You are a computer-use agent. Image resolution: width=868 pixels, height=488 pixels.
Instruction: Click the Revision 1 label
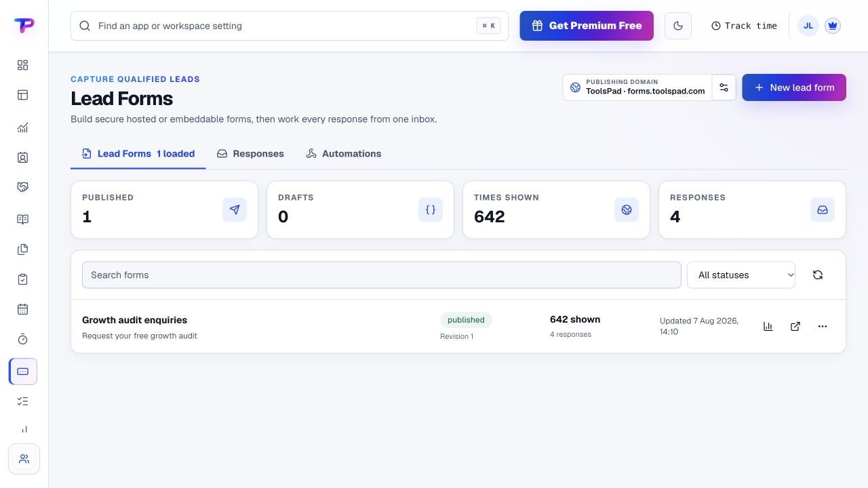pos(457,336)
